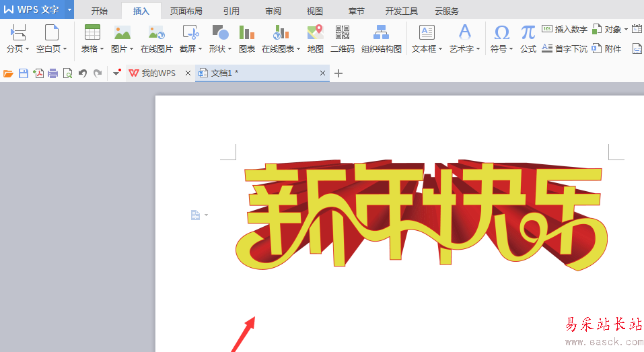Insert an equation using 公式
Image resolution: width=644 pixels, height=352 pixels.
pos(528,39)
